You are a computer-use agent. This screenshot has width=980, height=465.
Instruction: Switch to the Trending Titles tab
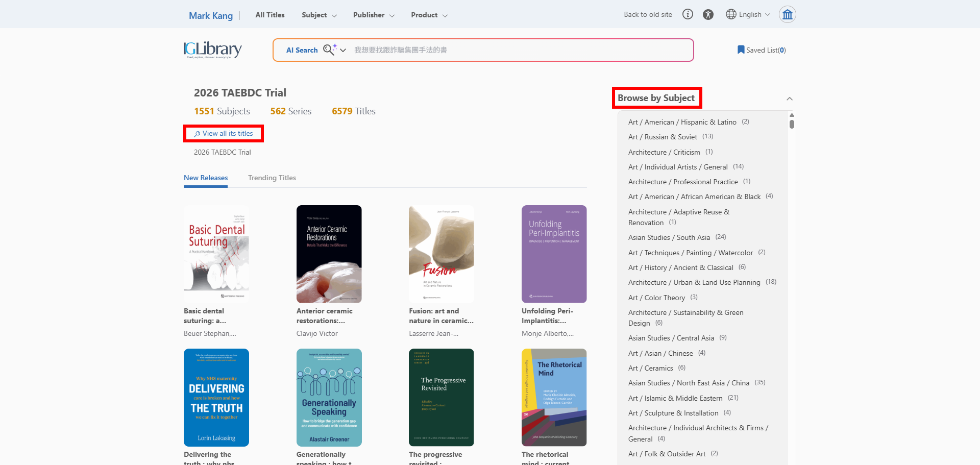(x=272, y=178)
